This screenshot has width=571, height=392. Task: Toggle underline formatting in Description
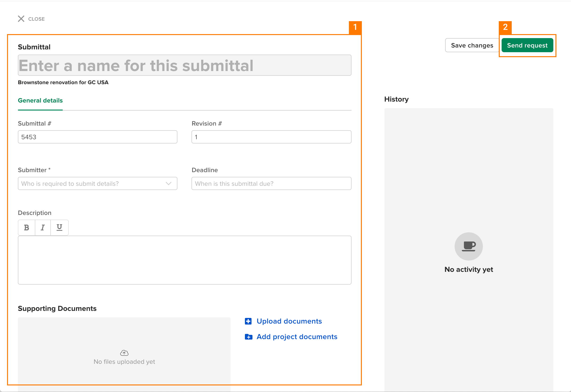60,228
